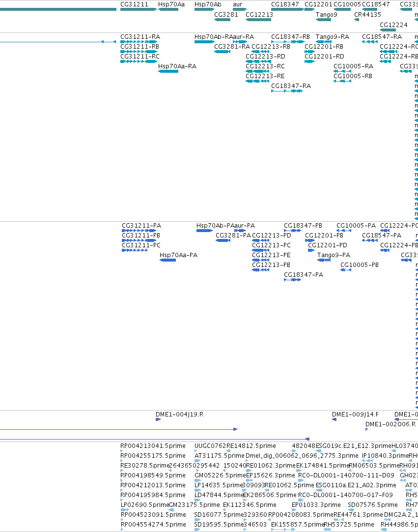Click transcript CG12213-RC
The width and height of the screenshot is (418, 532).
[x=265, y=66]
